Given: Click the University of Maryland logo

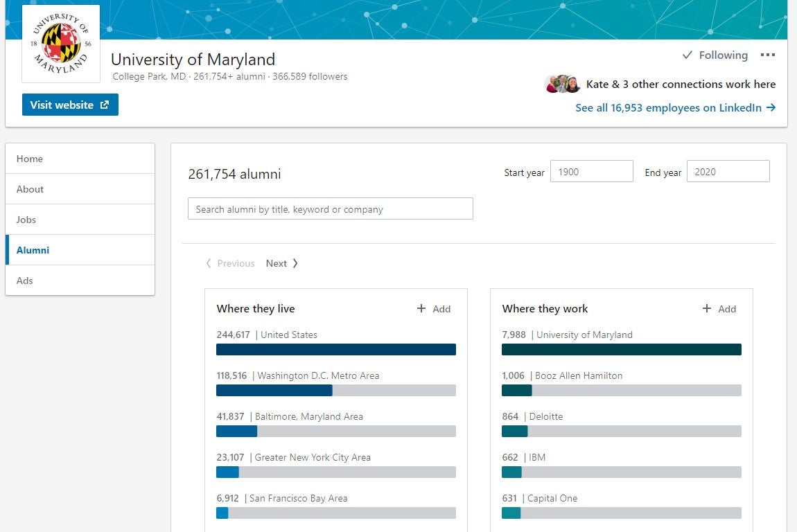Looking at the screenshot, I should [x=61, y=43].
